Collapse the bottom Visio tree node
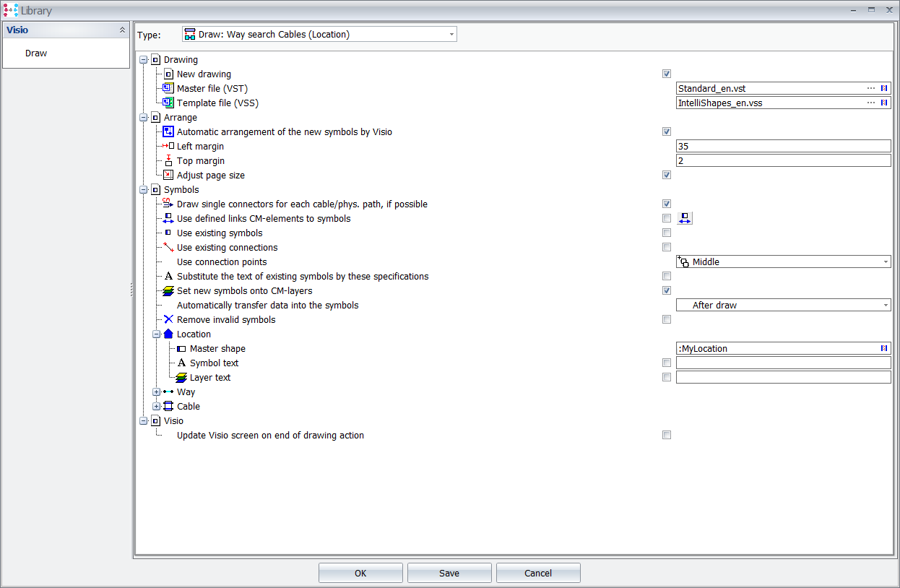900x588 pixels. [x=144, y=420]
